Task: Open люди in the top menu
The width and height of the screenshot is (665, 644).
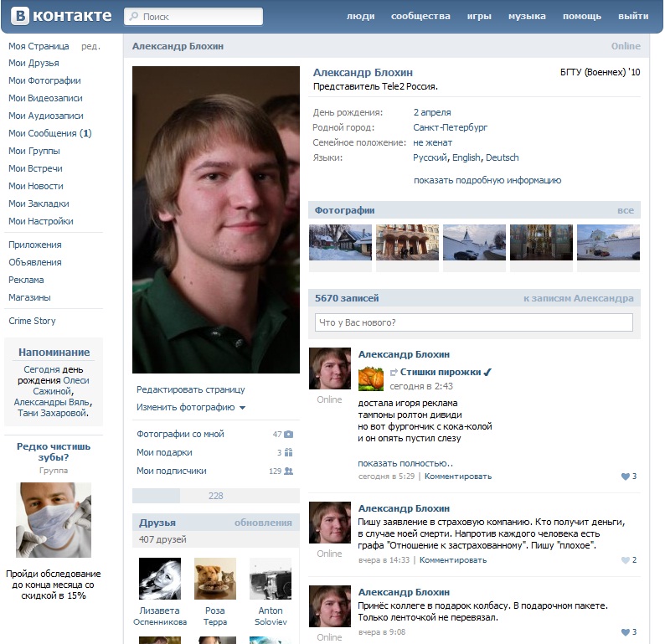Action: click(x=360, y=16)
